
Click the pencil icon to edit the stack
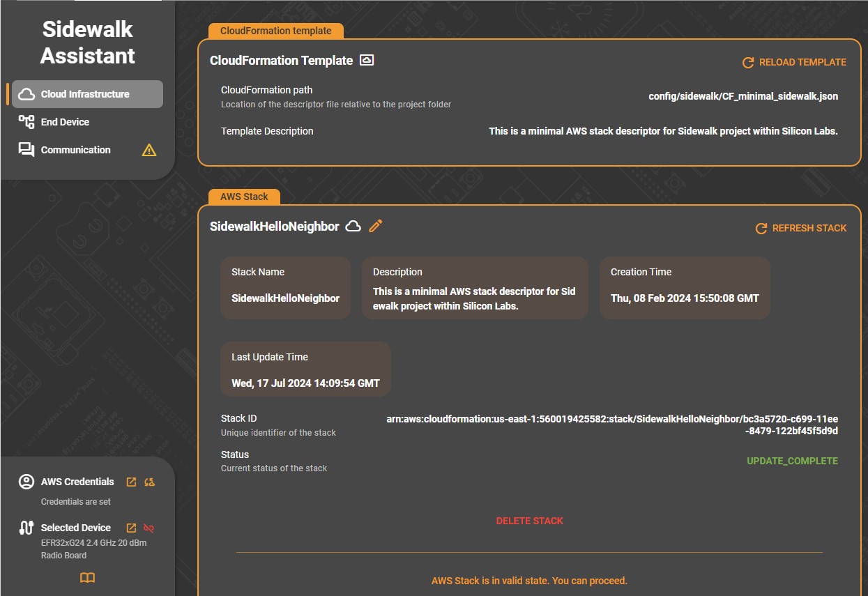point(376,226)
